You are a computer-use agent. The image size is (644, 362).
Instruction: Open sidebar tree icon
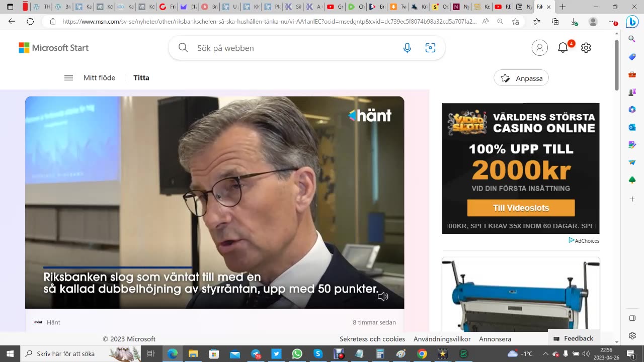point(632,180)
